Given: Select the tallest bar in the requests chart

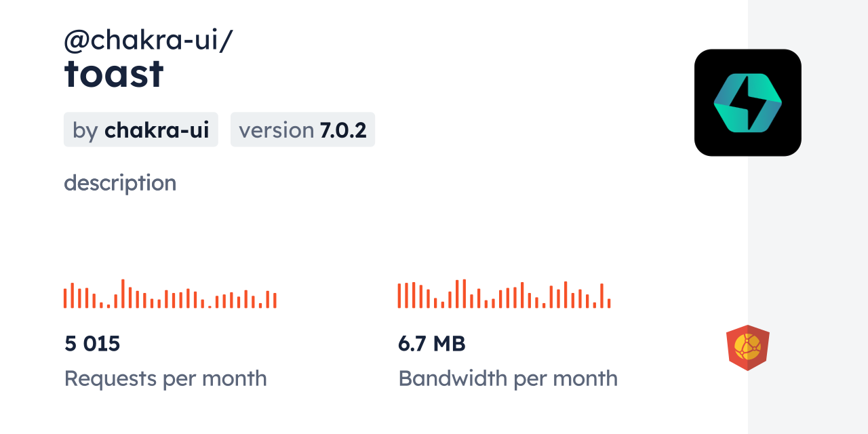Looking at the screenshot, I should pyautogui.click(x=123, y=294).
